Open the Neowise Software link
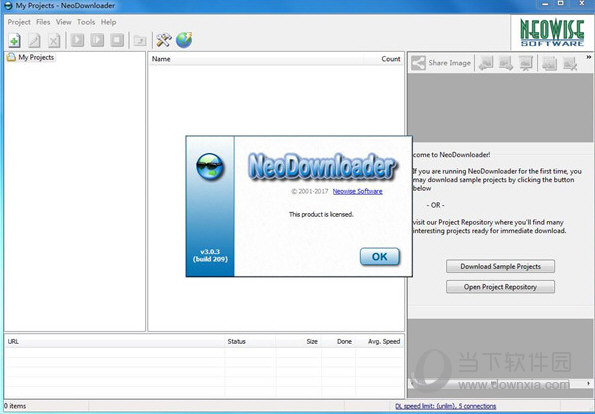 pos(357,191)
